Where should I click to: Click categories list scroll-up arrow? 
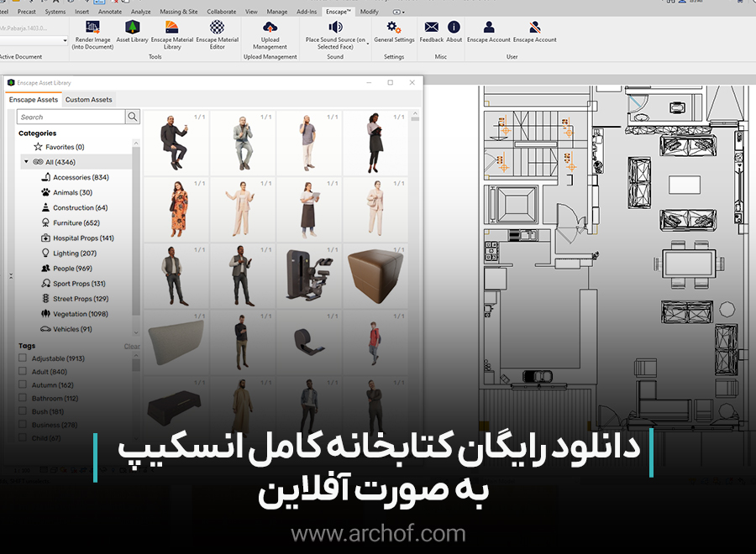136,143
